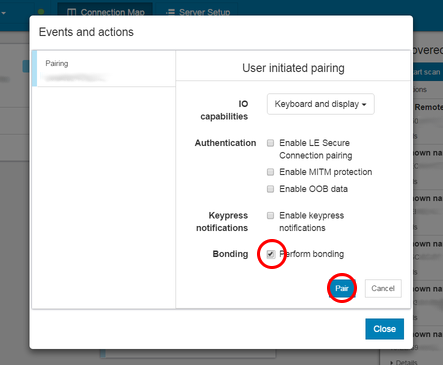Viewport: 443px width, 365px height.
Task: Open the IO capabilities dropdown
Action: [x=320, y=104]
